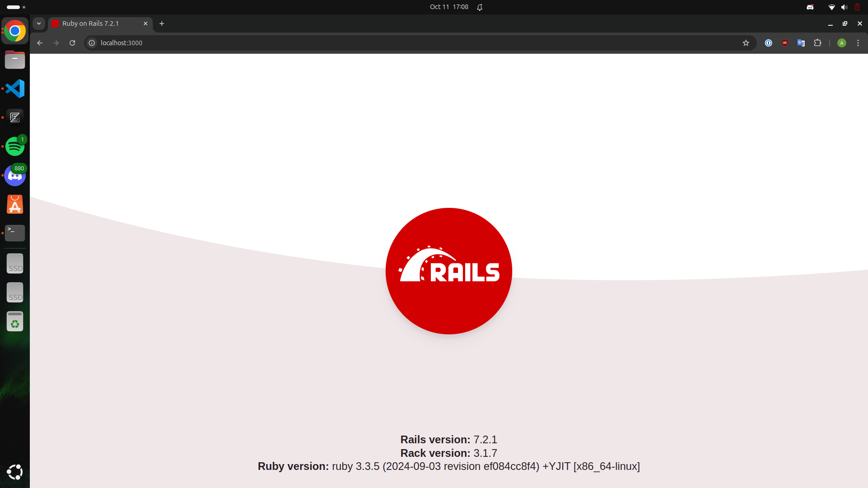868x488 pixels.
Task: Open the uBlock Origin extension icon
Action: pos(785,43)
